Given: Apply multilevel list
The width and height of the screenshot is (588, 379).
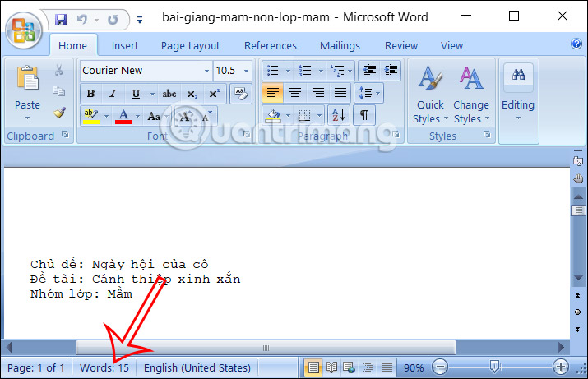Looking at the screenshot, I should click(337, 71).
